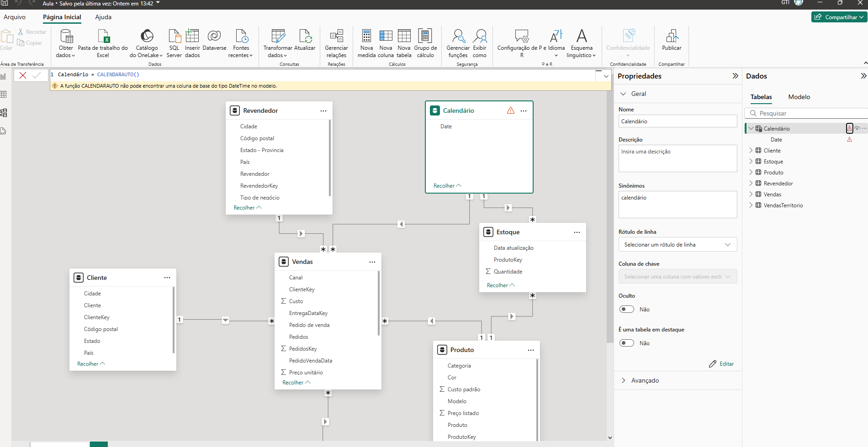868x447 pixels.
Task: Click Inserir dados icon
Action: pos(192,36)
